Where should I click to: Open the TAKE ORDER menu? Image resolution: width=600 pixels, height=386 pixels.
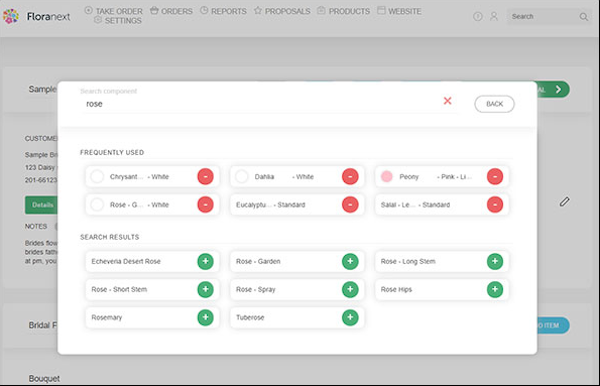(114, 11)
